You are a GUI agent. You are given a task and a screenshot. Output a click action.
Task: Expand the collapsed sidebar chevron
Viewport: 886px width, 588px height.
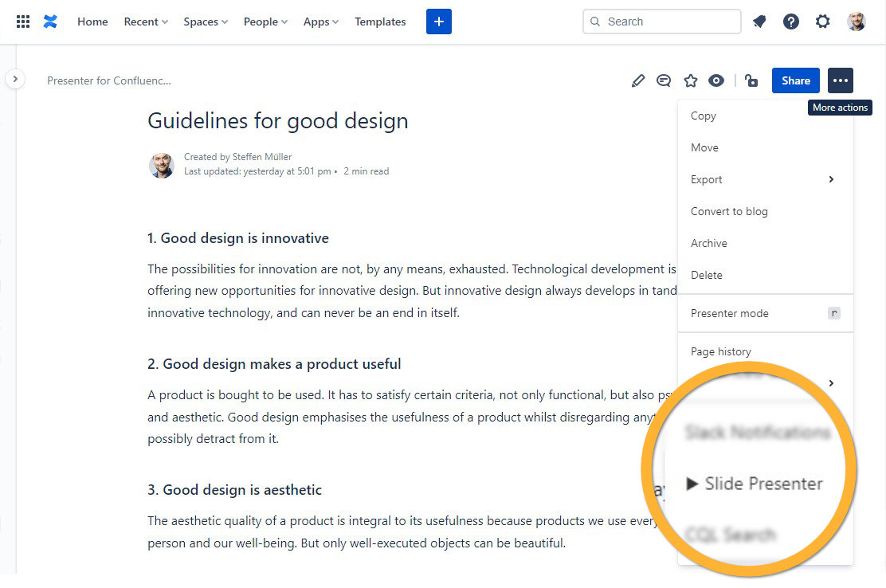pyautogui.click(x=15, y=79)
